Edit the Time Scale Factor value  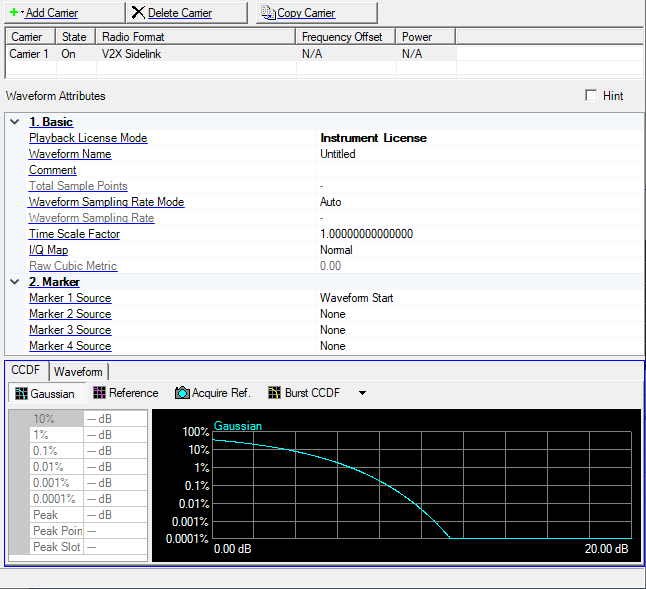tap(366, 234)
